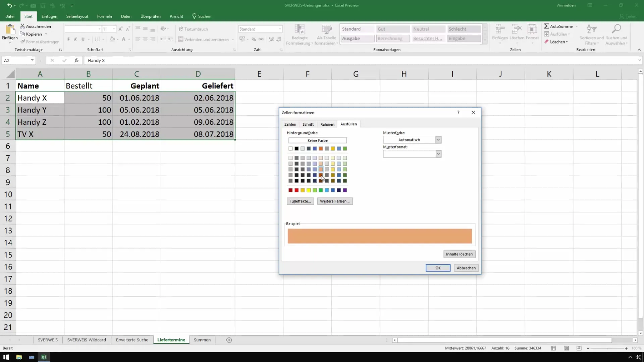This screenshot has width=644, height=362.
Task: Pick the purple standard color swatch
Action: click(345, 190)
